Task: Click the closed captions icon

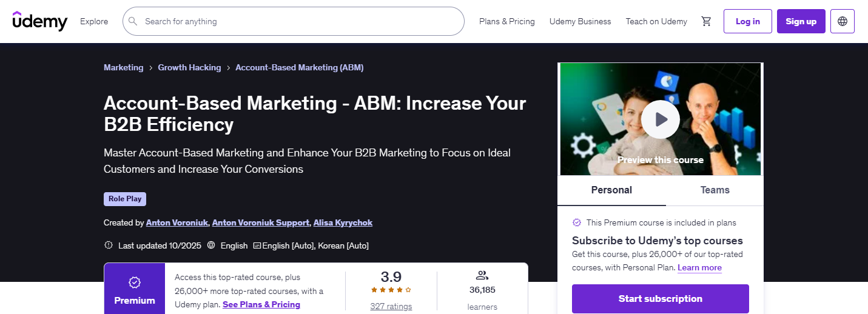Action: point(257,246)
